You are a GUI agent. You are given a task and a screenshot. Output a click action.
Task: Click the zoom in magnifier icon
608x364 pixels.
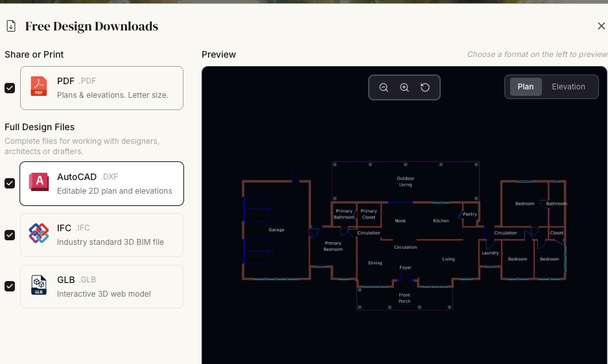click(x=404, y=87)
